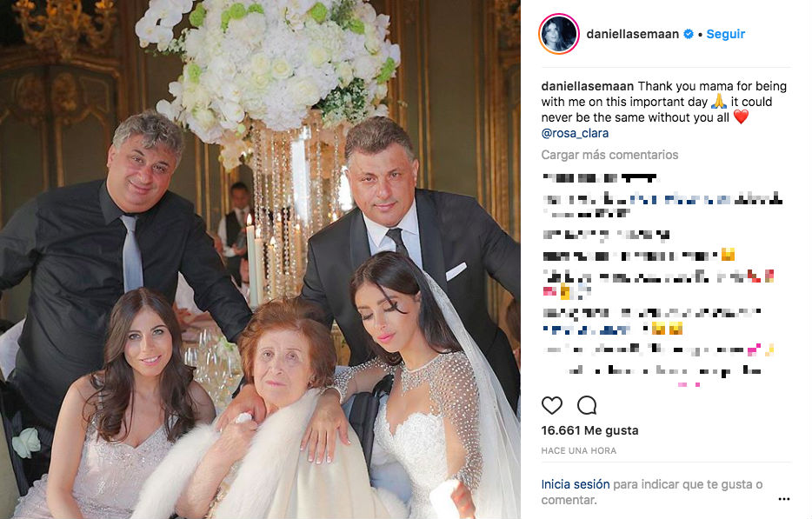This screenshot has height=519, width=812.
Task: Open comments via the speech bubble icon
Action: click(x=587, y=406)
